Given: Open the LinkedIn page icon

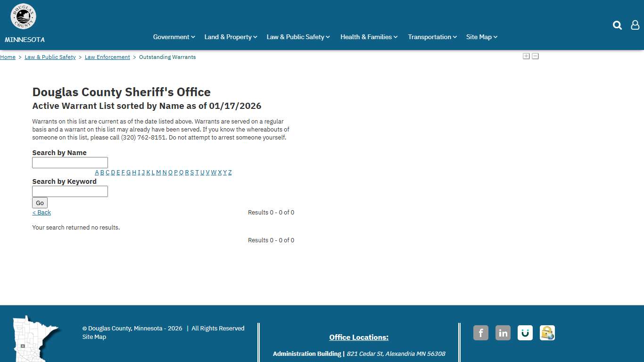Looking at the screenshot, I should (x=503, y=333).
